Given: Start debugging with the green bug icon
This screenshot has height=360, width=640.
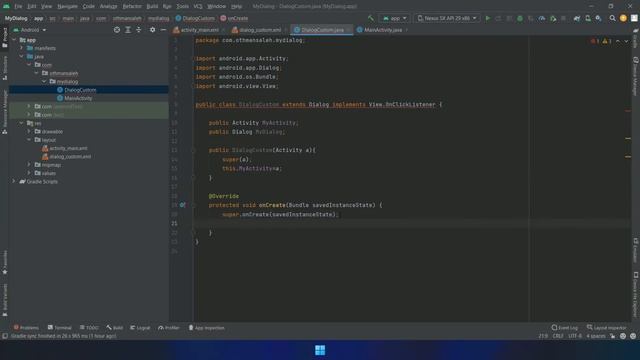Looking at the screenshot, I should click(520, 18).
